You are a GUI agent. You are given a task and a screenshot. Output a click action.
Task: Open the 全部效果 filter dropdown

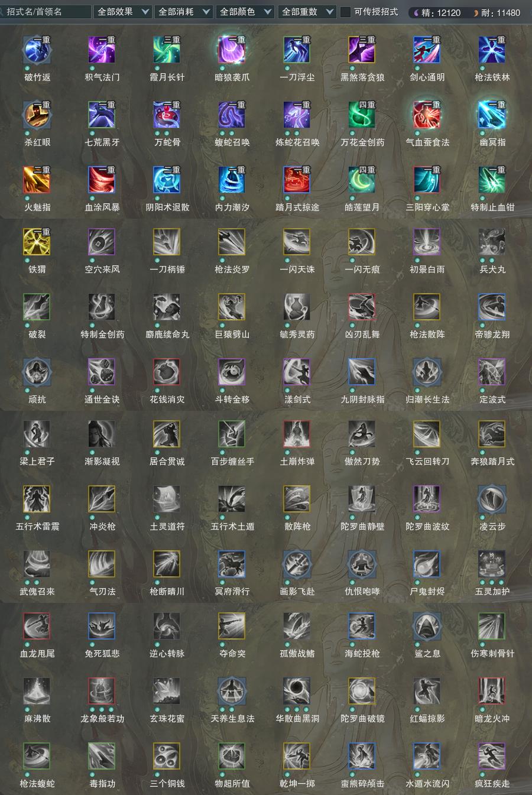(x=122, y=12)
